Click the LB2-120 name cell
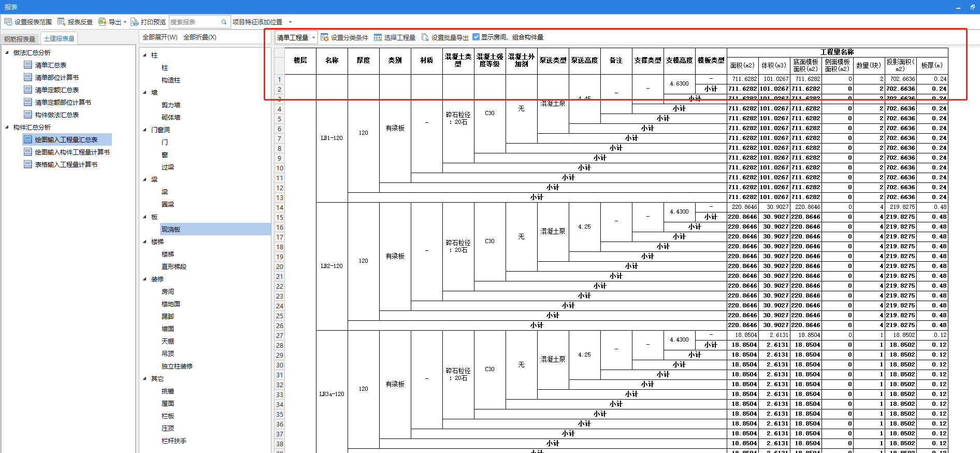 (x=332, y=266)
